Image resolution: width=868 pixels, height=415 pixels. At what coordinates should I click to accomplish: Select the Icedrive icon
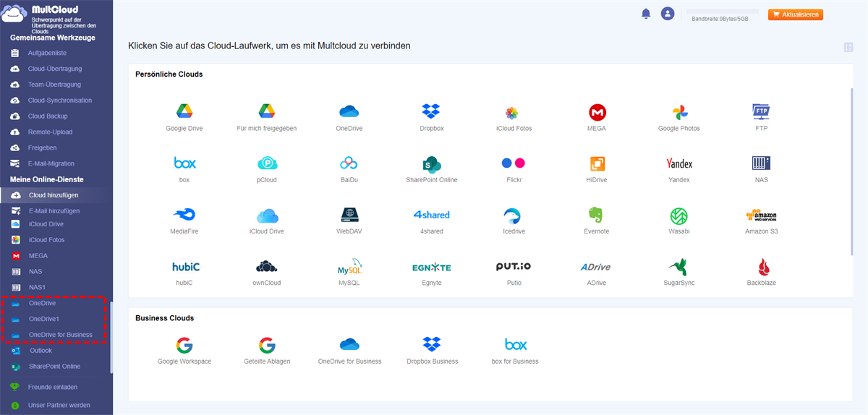tap(512, 215)
